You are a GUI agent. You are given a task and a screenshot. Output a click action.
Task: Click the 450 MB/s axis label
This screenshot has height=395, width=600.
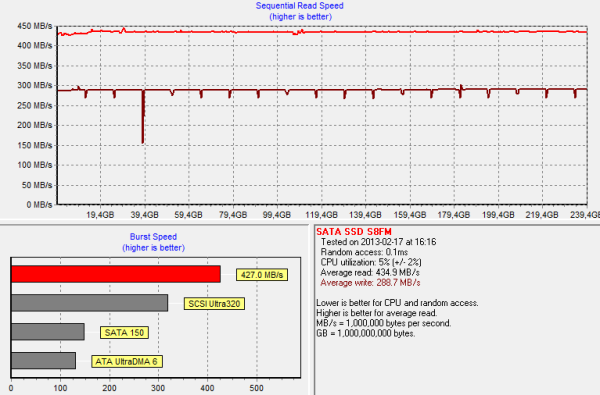pyautogui.click(x=34, y=26)
